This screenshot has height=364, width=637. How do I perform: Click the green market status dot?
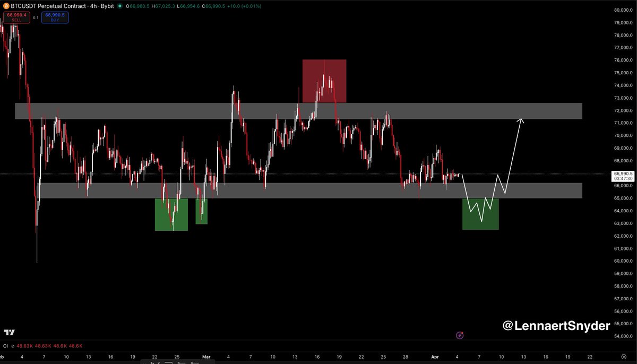pos(120,6)
